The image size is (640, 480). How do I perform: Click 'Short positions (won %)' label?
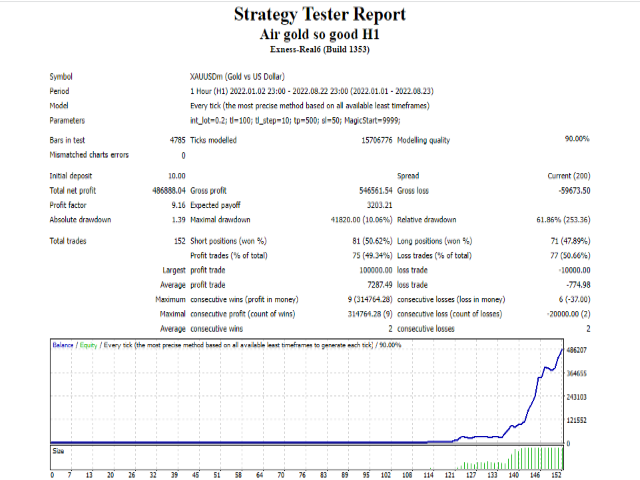[228, 241]
